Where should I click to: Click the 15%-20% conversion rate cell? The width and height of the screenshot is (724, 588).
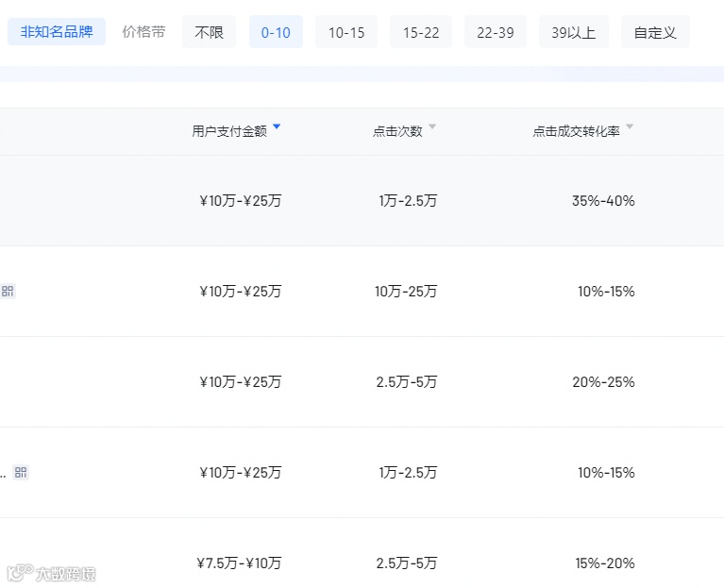[605, 563]
